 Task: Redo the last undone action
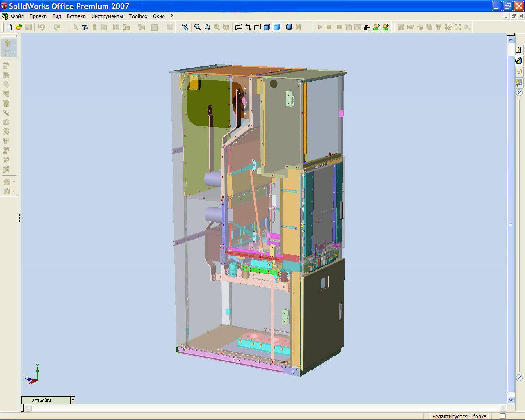click(57, 27)
